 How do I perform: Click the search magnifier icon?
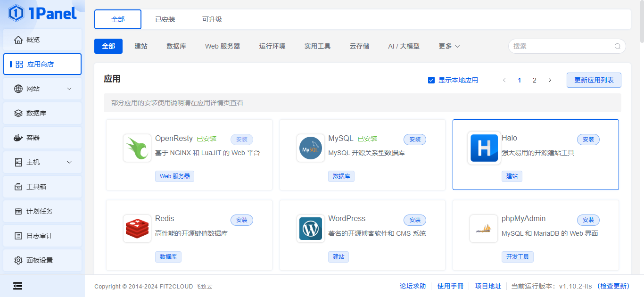click(x=617, y=46)
